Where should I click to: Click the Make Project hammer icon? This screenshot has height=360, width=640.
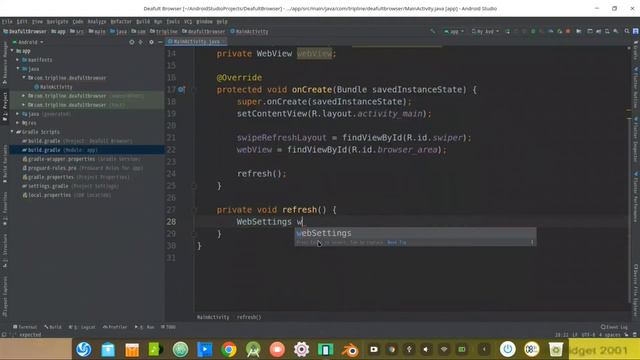tap(433, 31)
